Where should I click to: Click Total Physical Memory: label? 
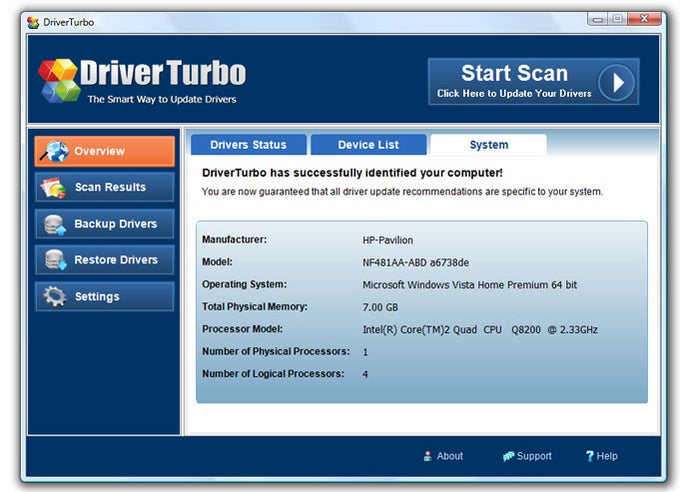[x=255, y=307]
